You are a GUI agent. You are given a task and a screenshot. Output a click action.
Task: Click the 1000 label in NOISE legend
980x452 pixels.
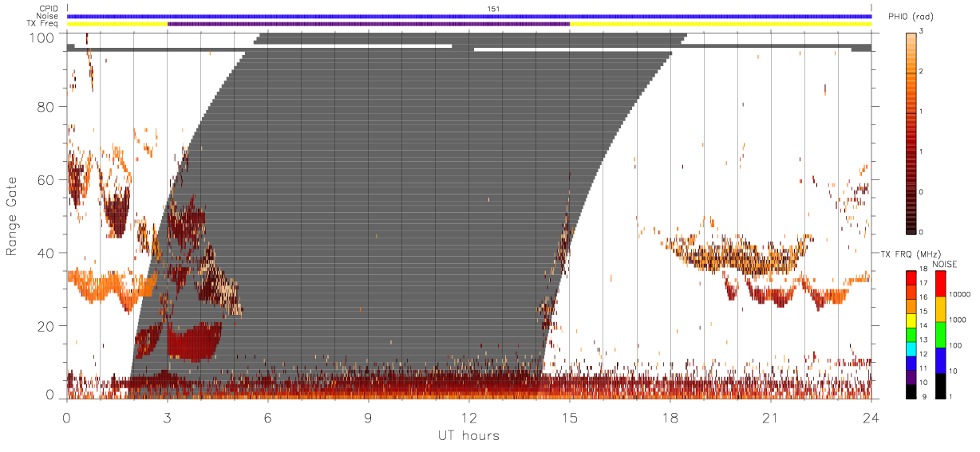[956, 320]
